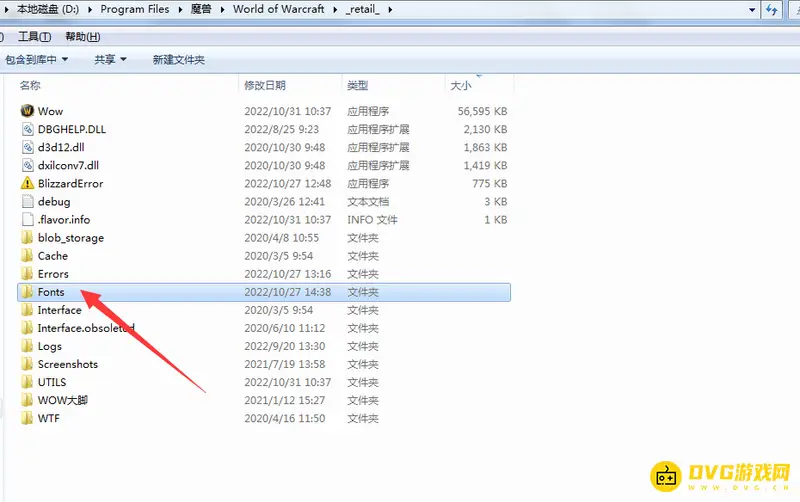Select the .flavor.info file icon
This screenshot has width=800, height=502.
click(x=28, y=219)
